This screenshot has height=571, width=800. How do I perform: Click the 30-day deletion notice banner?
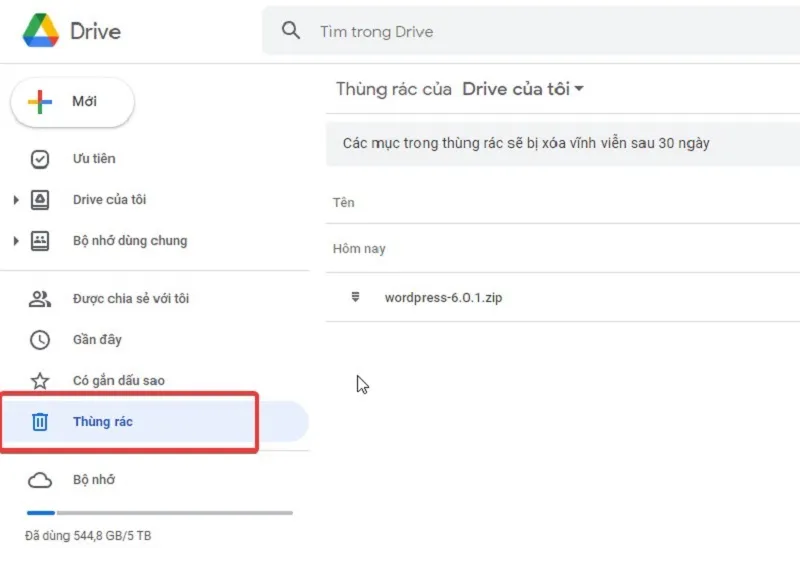[563, 143]
